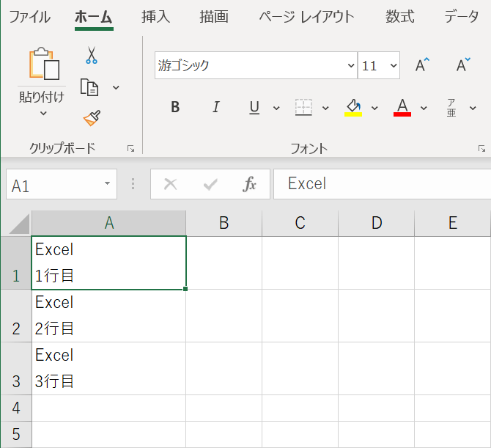Select row 2 header
491x448 pixels.
(16, 316)
